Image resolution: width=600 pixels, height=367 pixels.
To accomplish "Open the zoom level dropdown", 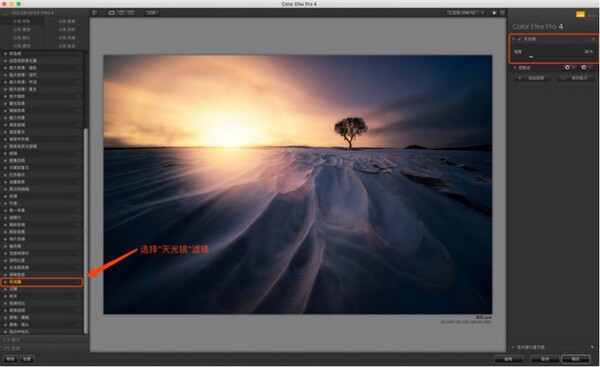I will pyautogui.click(x=466, y=13).
